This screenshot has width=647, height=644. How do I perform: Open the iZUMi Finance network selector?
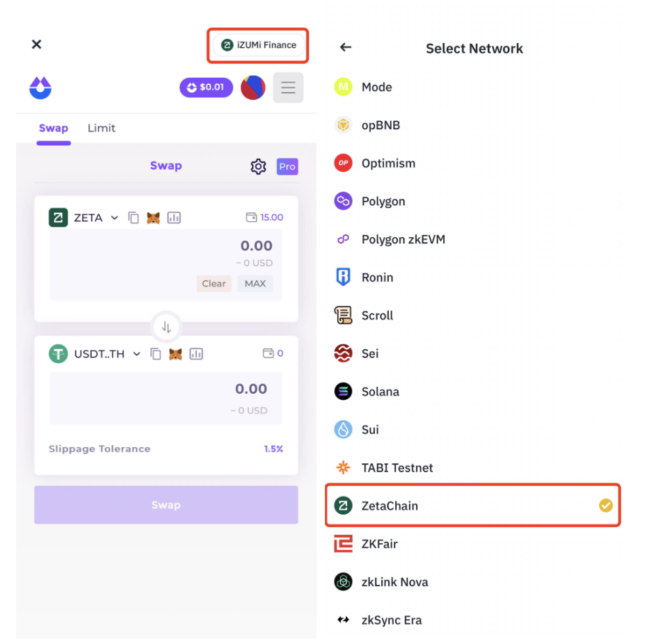(x=258, y=45)
